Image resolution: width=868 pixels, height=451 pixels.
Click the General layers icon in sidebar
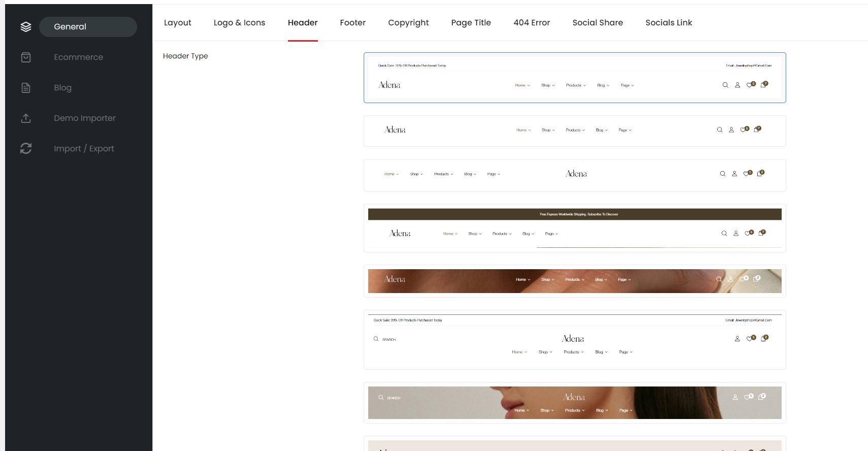(x=26, y=27)
